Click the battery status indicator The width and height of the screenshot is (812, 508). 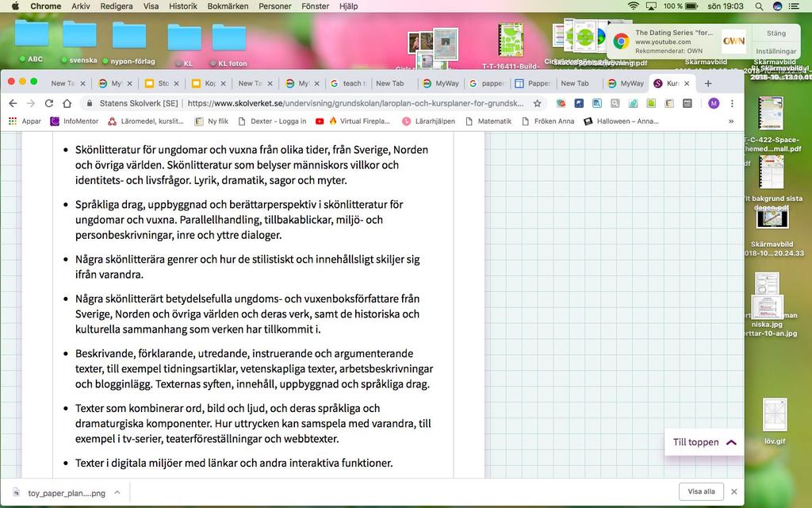pos(680,6)
